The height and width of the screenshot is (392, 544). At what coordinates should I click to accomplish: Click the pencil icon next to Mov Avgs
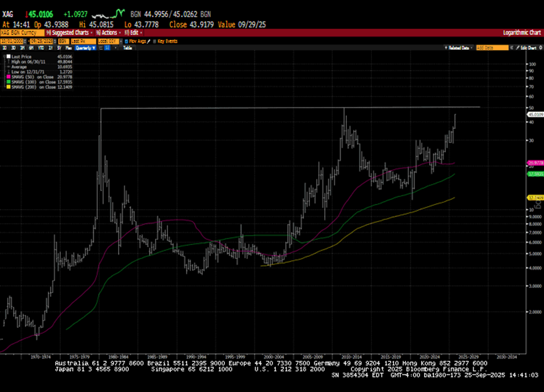(149, 41)
